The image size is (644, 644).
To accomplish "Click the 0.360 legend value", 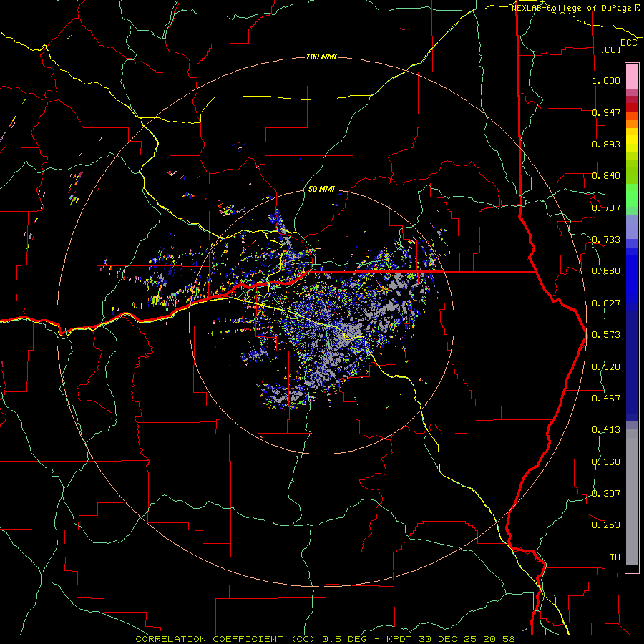I will (606, 462).
